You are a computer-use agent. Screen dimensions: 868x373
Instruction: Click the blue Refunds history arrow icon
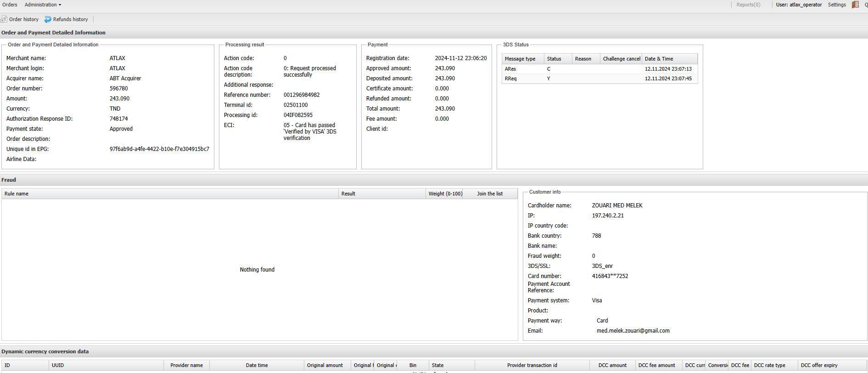pos(48,19)
